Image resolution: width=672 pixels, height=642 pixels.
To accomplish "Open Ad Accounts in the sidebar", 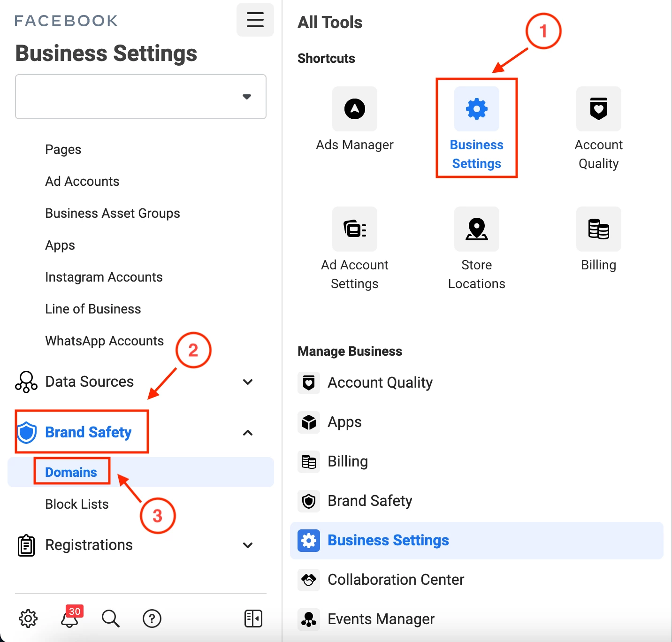I will [82, 182].
